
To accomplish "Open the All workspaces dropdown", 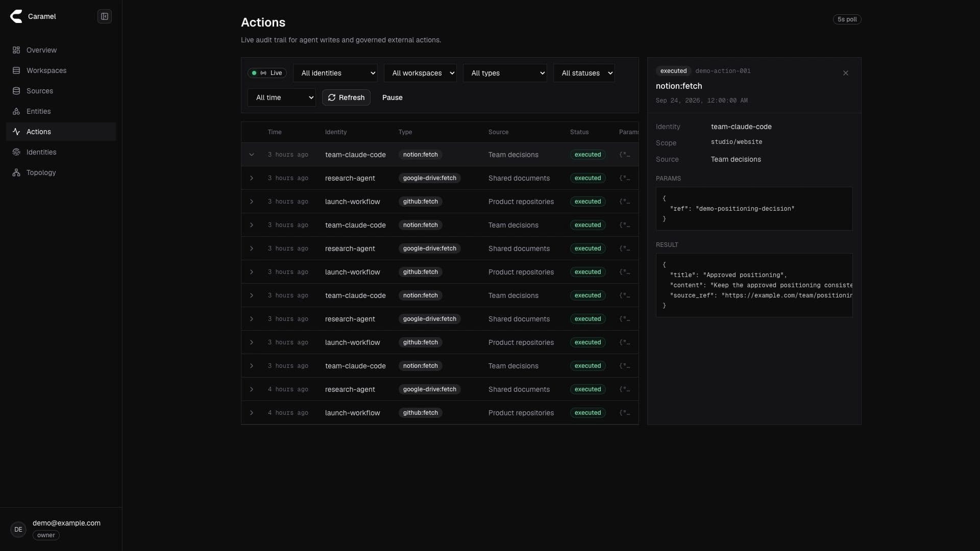I will 420,73.
